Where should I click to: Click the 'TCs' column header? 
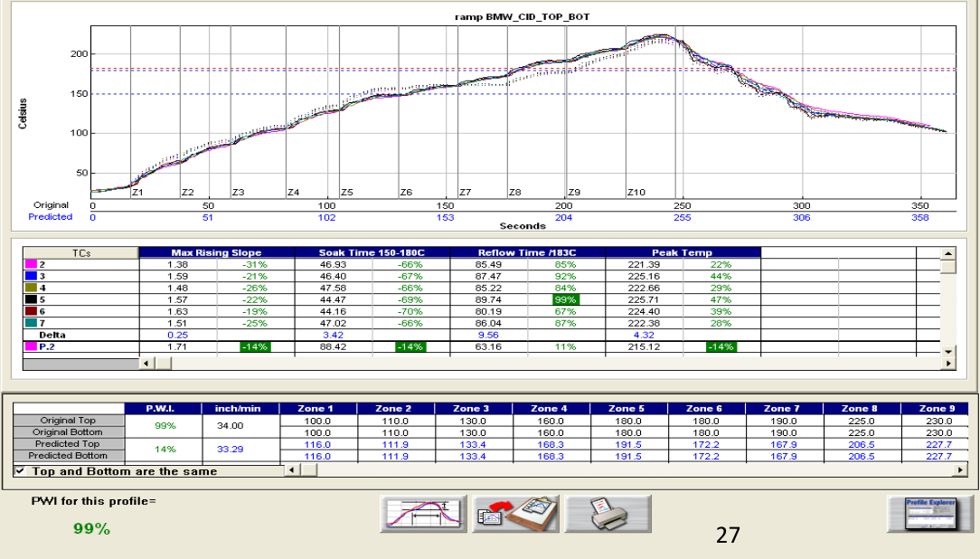click(x=80, y=252)
